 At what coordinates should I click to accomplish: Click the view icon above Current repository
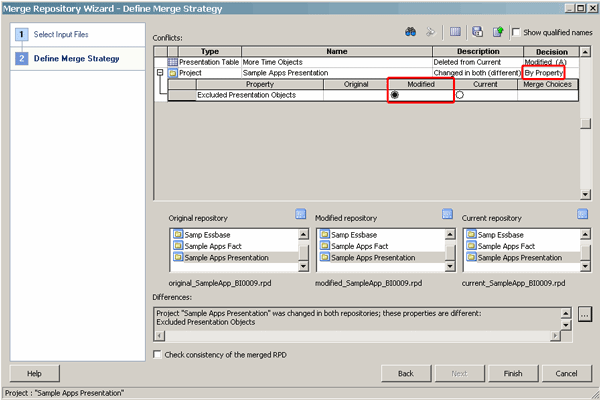(x=582, y=214)
